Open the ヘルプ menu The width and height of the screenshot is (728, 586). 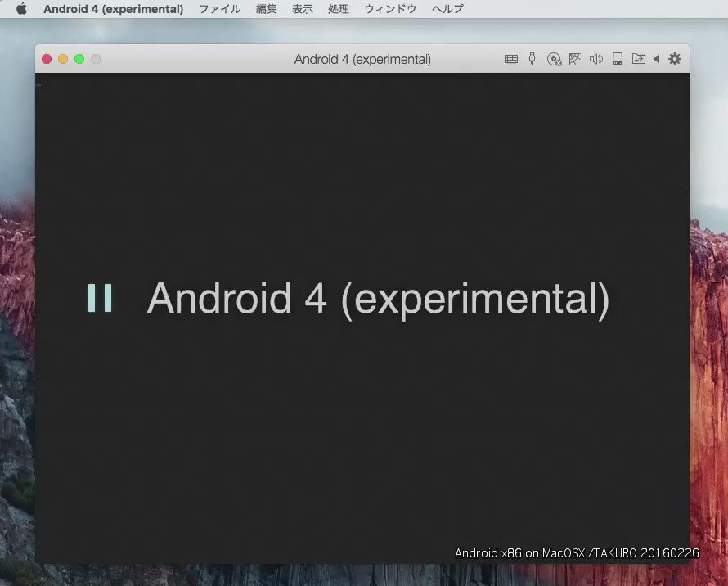coord(447,9)
